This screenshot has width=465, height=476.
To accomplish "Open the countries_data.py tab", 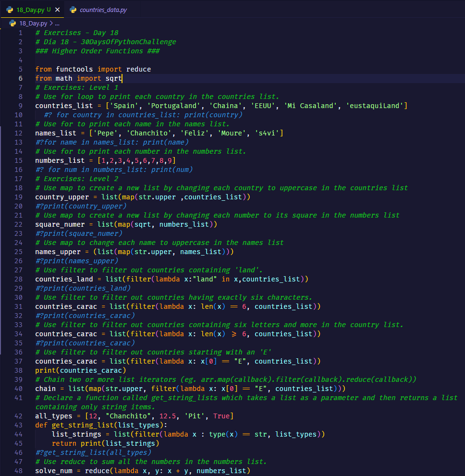I will point(103,10).
